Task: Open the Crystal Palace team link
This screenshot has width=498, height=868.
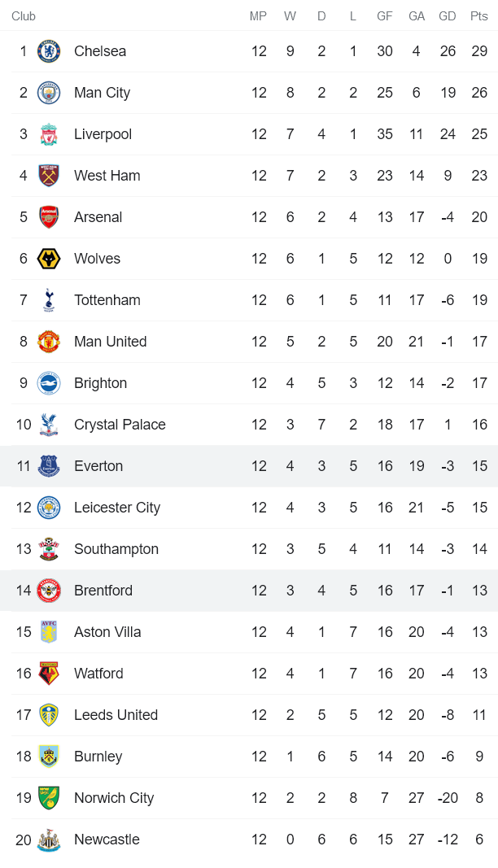Action: tap(120, 425)
